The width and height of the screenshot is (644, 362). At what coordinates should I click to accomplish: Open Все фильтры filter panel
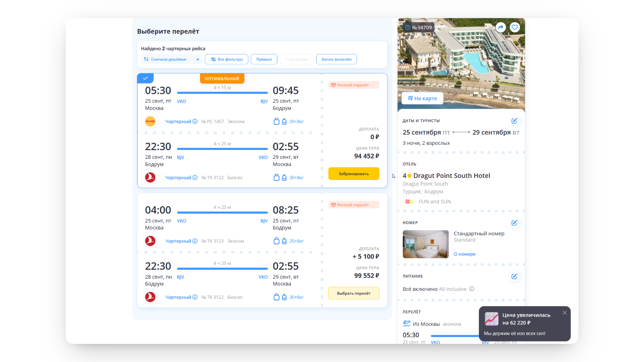tap(226, 59)
